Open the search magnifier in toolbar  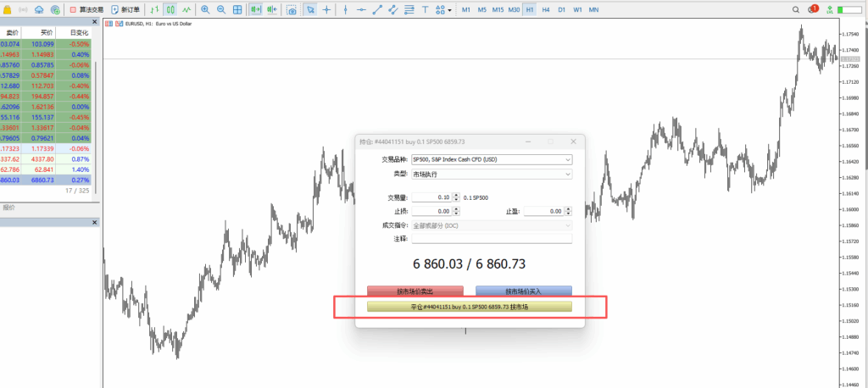pos(795,9)
